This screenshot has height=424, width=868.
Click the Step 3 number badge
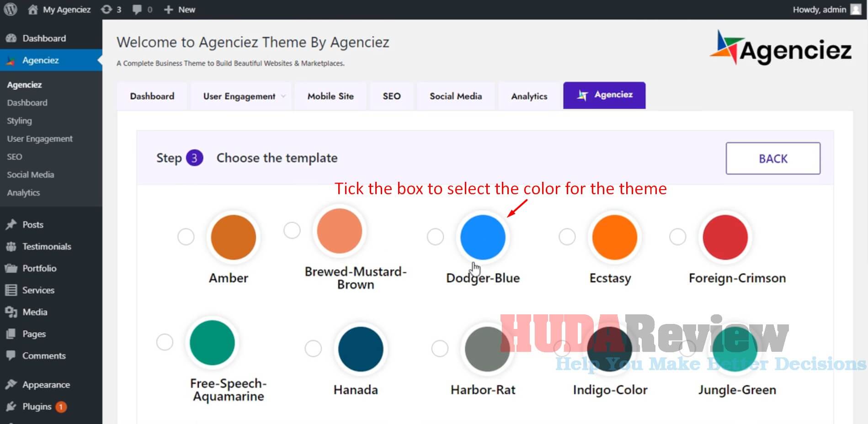(x=194, y=158)
